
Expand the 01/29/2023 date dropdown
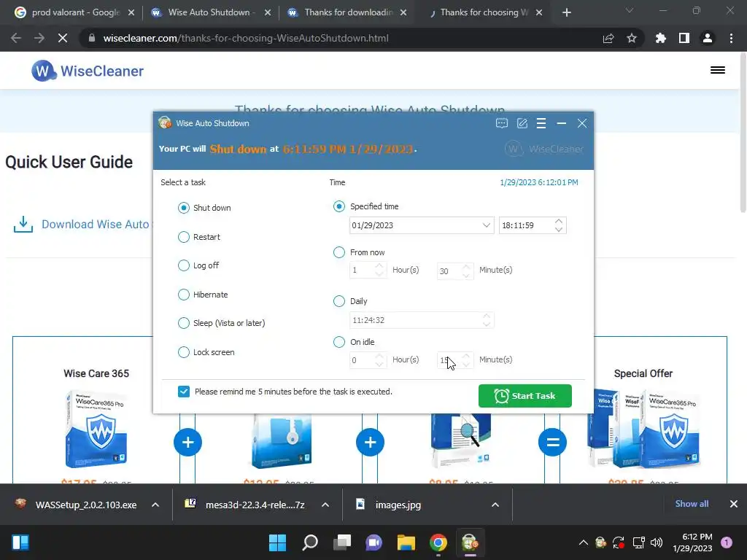(x=486, y=225)
